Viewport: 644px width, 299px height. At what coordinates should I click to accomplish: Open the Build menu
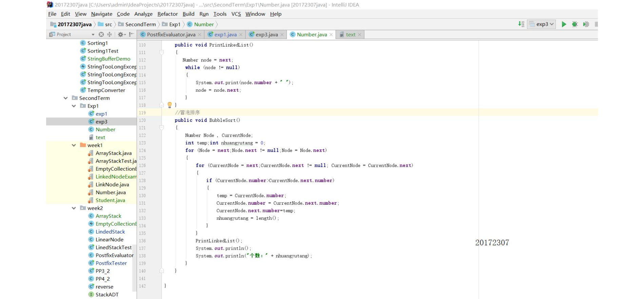pos(188,14)
